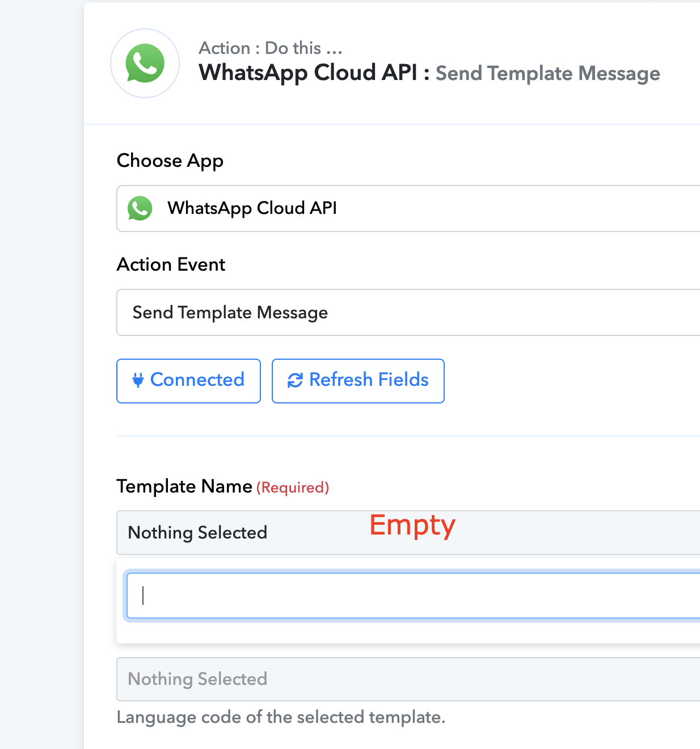The height and width of the screenshot is (749, 700).
Task: Click the language code help text
Action: tap(281, 717)
